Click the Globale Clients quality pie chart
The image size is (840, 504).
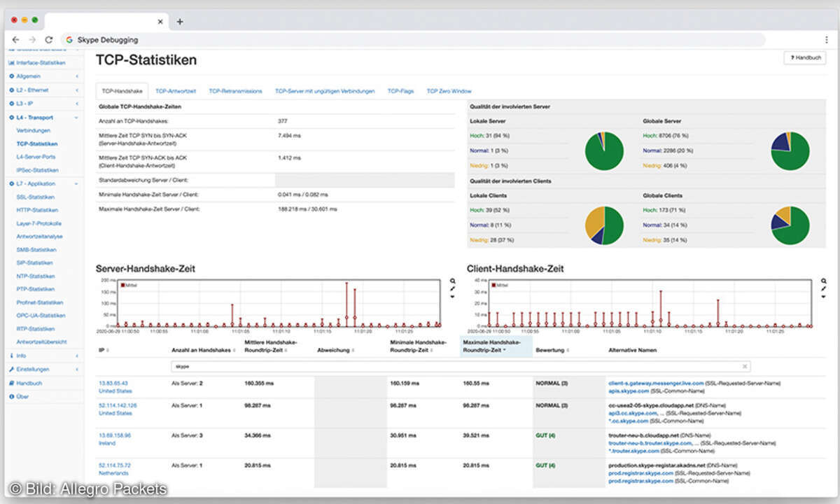(x=790, y=225)
